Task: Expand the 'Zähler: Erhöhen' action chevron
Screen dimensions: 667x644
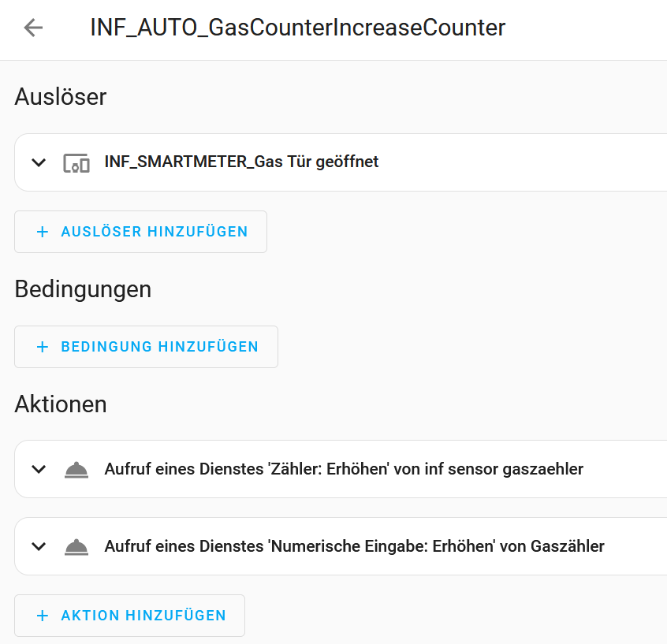Action: (39, 469)
